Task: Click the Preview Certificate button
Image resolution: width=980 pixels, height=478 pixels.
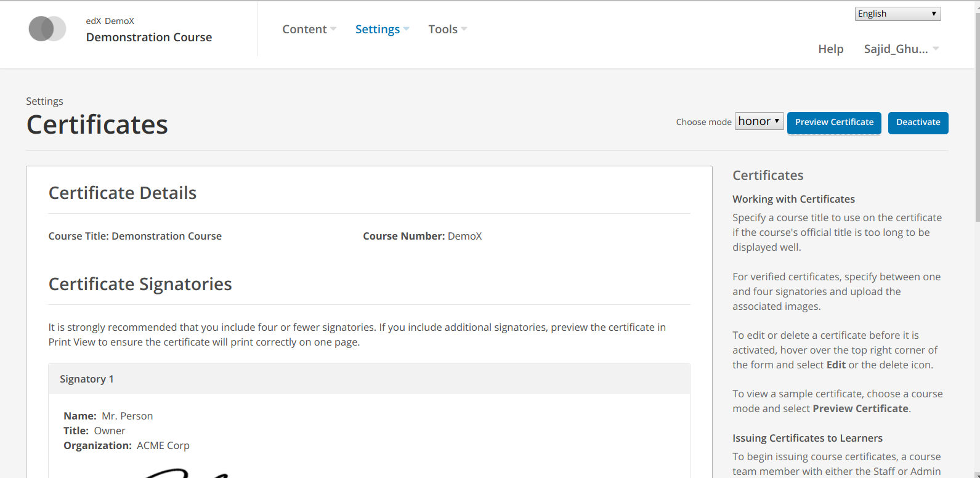Action: pyautogui.click(x=834, y=123)
